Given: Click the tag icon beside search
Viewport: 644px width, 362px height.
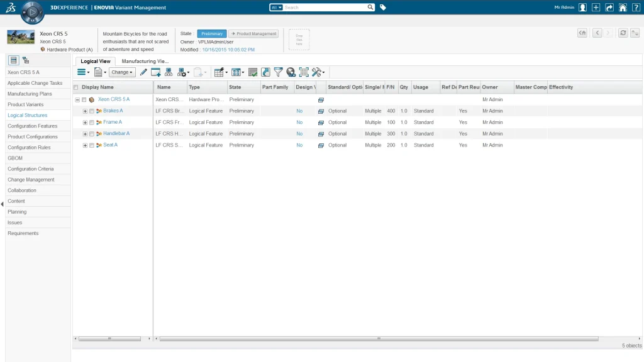Looking at the screenshot, I should [x=383, y=8].
